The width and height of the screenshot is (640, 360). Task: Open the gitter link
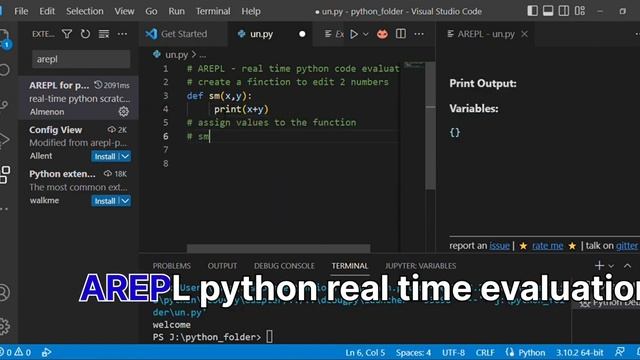point(627,246)
